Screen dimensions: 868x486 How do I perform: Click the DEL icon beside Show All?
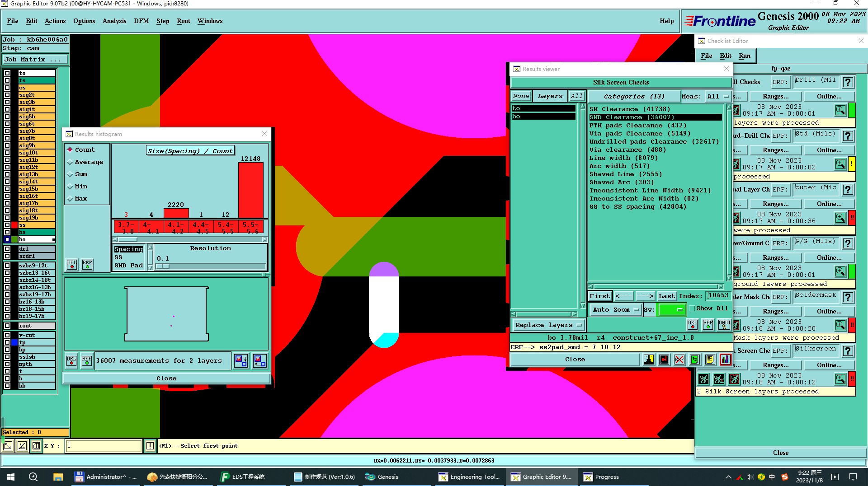coord(692,325)
